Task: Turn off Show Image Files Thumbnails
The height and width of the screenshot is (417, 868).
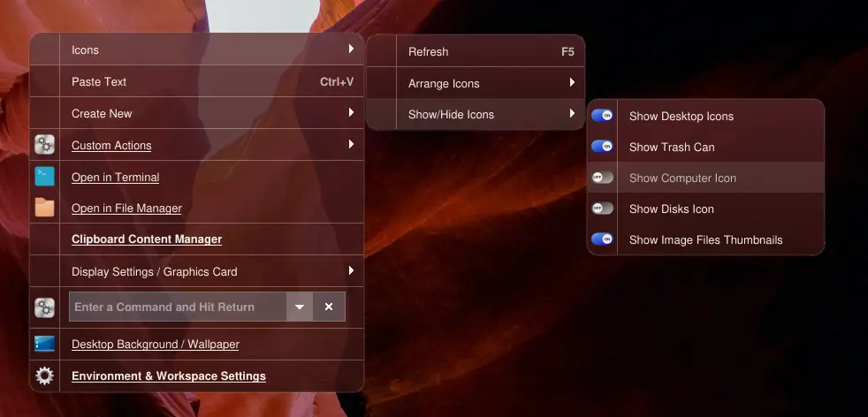Action: click(x=602, y=239)
